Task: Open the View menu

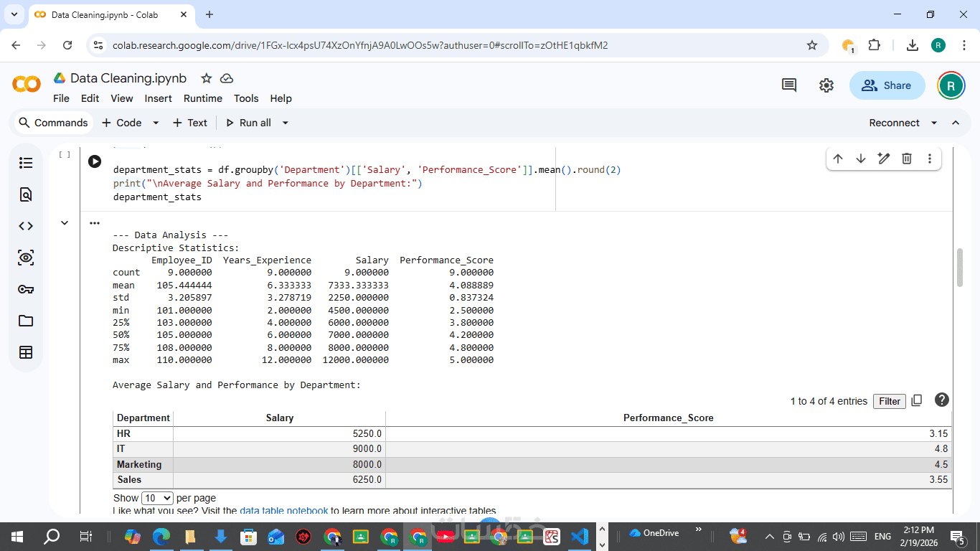Action: pyautogui.click(x=122, y=98)
